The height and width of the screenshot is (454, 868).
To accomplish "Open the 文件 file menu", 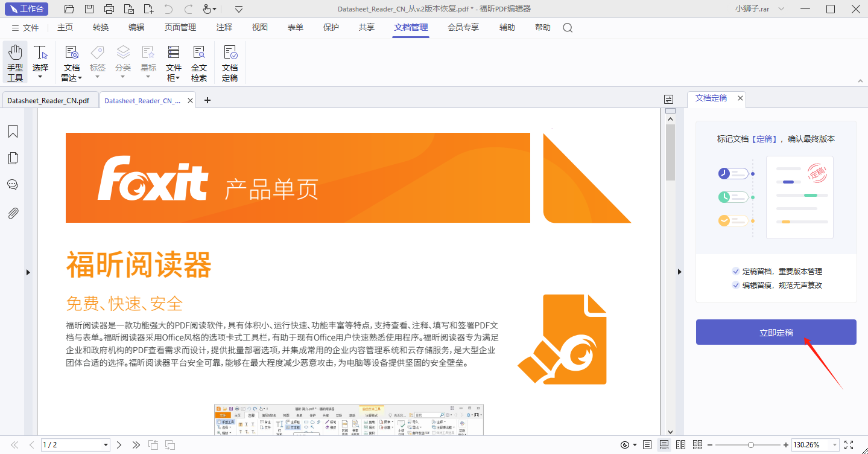I will 25,28.
